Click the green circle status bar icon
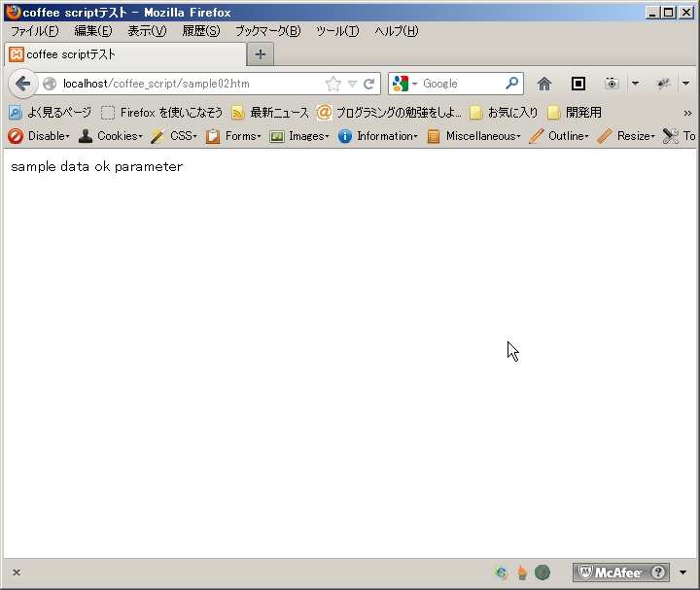This screenshot has width=700, height=590. coord(542,573)
